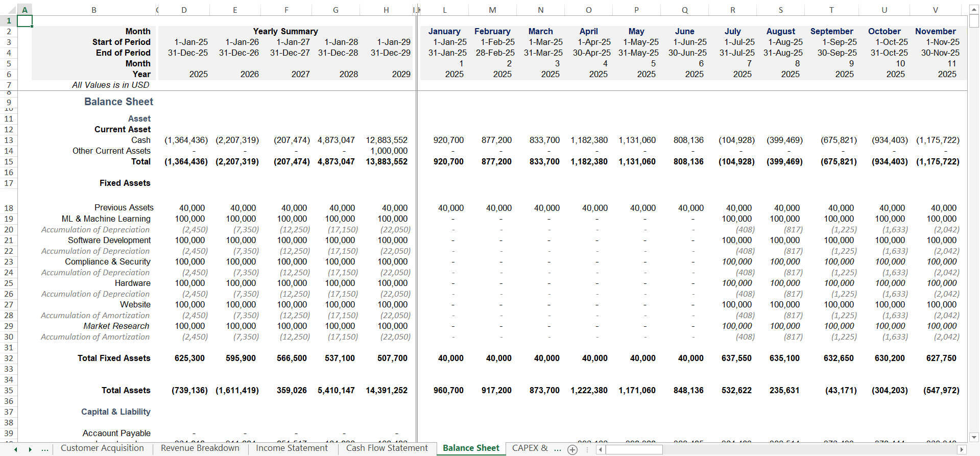Switch to the Income Statement tab
Image resolution: width=980 pixels, height=456 pixels.
point(292,448)
